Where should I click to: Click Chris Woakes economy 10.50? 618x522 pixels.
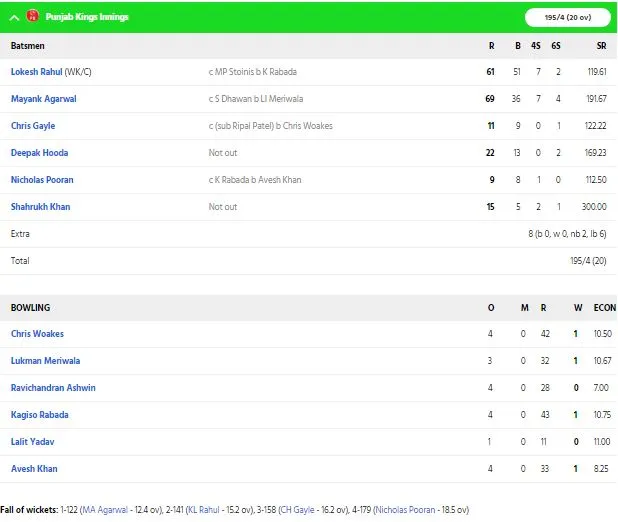(x=603, y=334)
